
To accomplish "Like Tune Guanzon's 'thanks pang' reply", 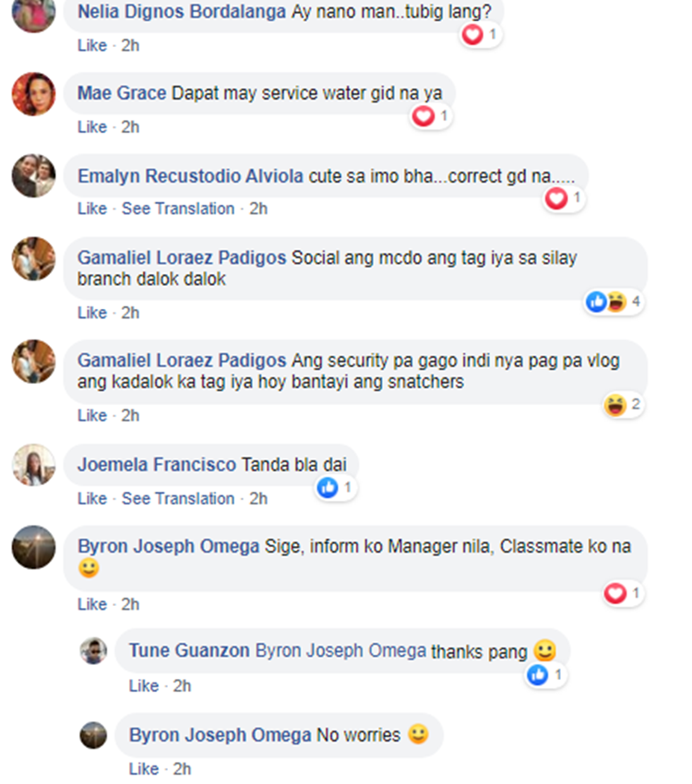I will (144, 686).
